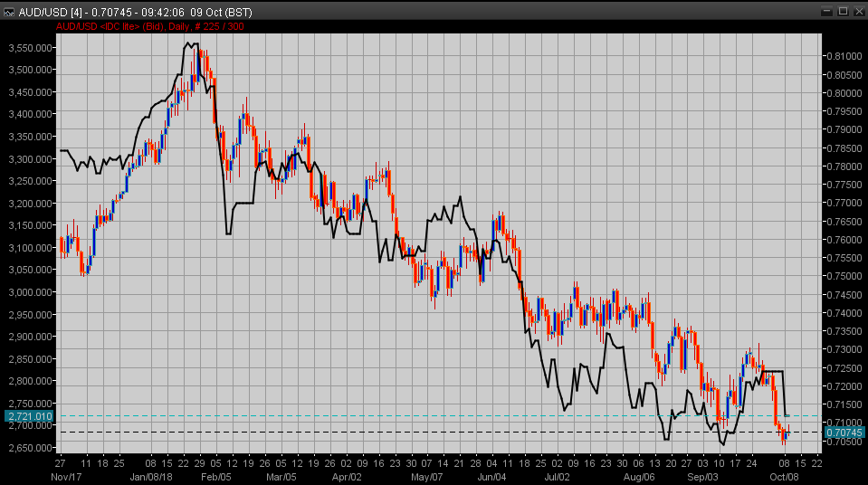868x485 pixels.
Task: Click the Aug/06 date on the time axis
Action: (x=640, y=475)
